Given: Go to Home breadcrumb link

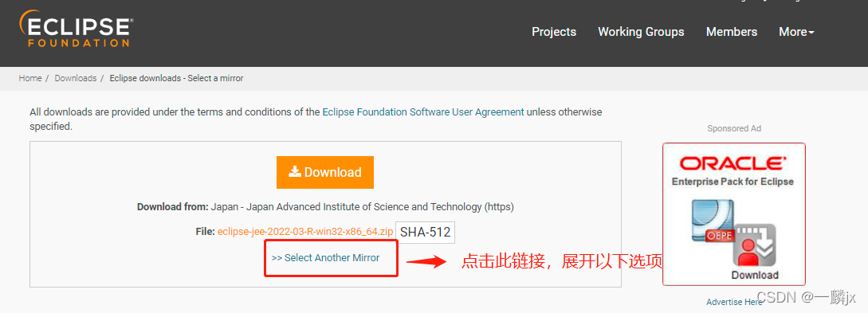Looking at the screenshot, I should tap(30, 78).
